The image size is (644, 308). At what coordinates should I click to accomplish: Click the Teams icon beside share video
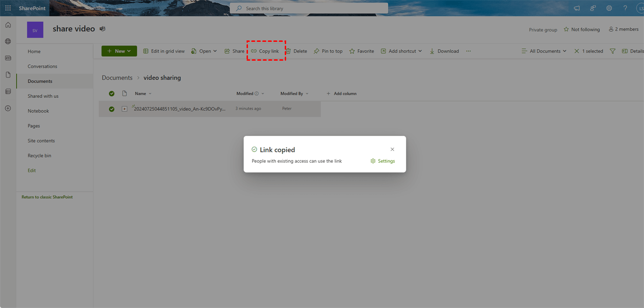pos(103,29)
